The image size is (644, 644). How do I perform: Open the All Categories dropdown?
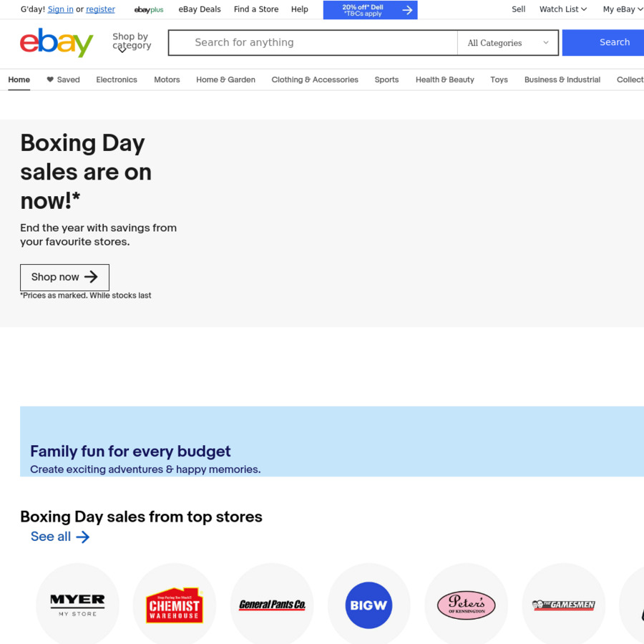[x=507, y=43]
